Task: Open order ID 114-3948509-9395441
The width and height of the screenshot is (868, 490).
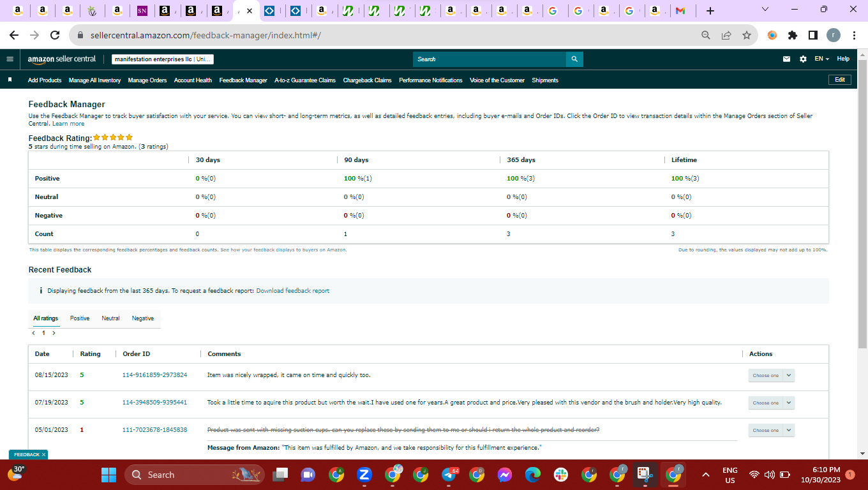Action: (x=154, y=403)
